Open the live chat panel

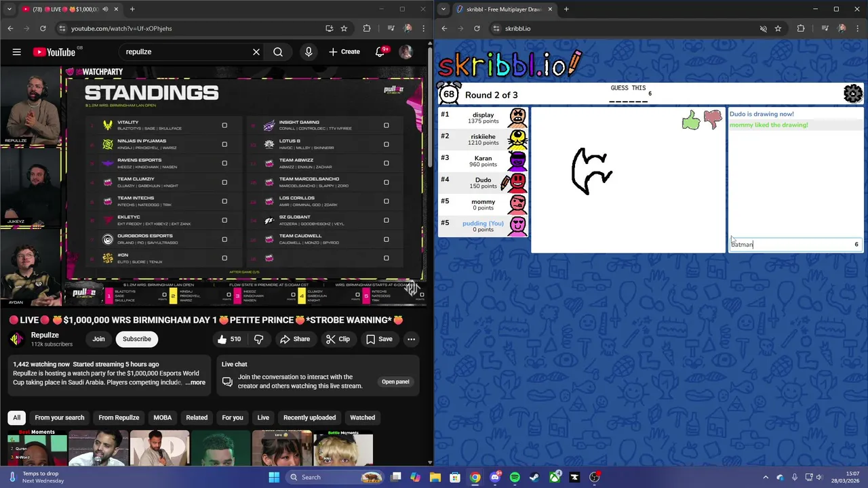point(395,382)
